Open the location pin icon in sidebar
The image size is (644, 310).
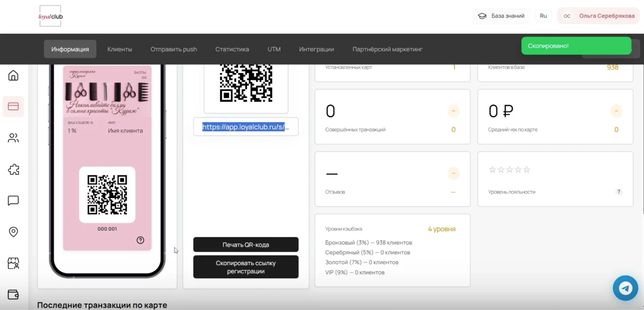point(13,232)
